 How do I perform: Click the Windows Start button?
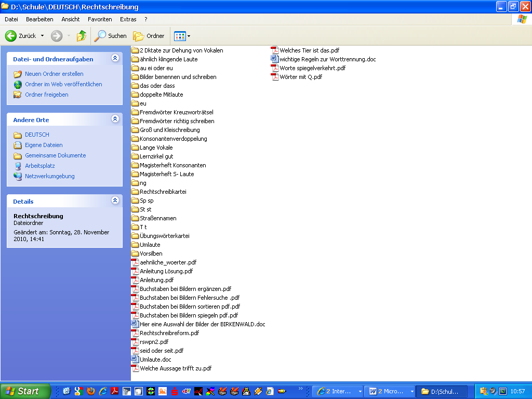(x=25, y=391)
